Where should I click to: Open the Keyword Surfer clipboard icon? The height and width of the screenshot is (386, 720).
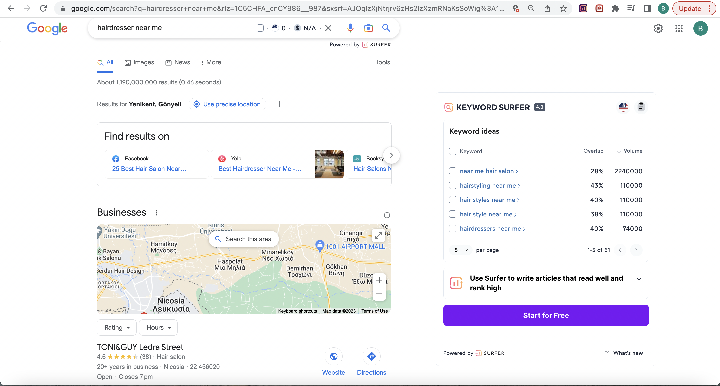[x=641, y=107]
